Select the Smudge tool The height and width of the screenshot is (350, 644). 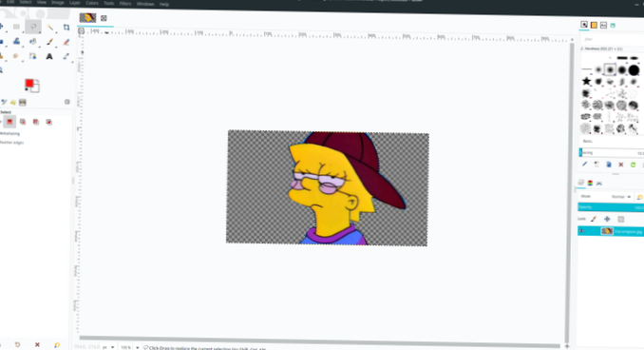click(x=15, y=55)
